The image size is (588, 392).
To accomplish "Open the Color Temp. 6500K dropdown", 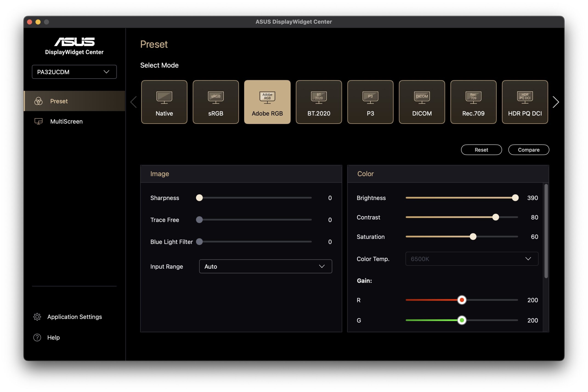I will (x=472, y=259).
